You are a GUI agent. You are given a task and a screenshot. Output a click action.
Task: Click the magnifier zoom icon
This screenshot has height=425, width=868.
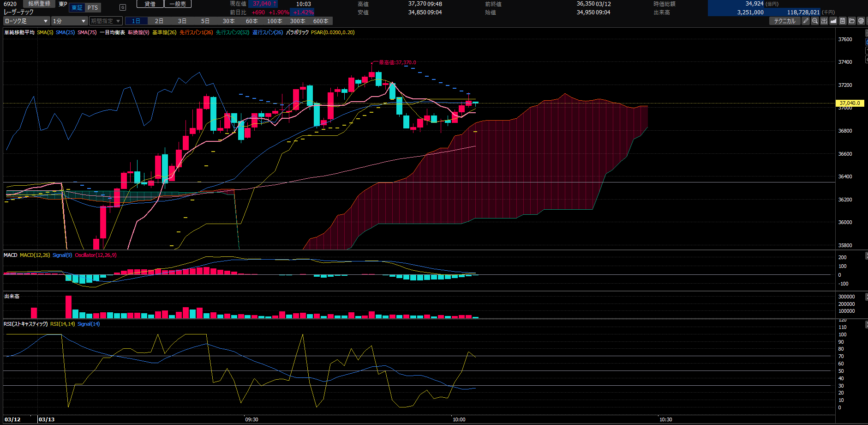[815, 21]
